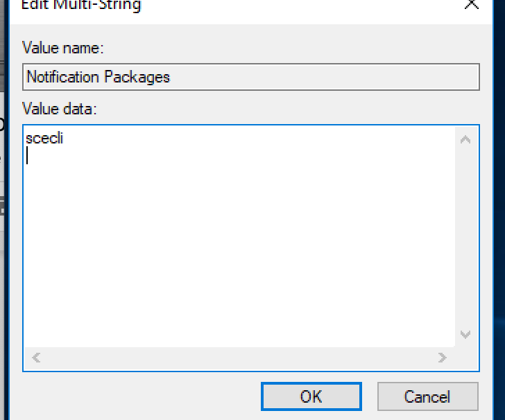
Task: Click the "Value name:" label
Action: tap(63, 49)
